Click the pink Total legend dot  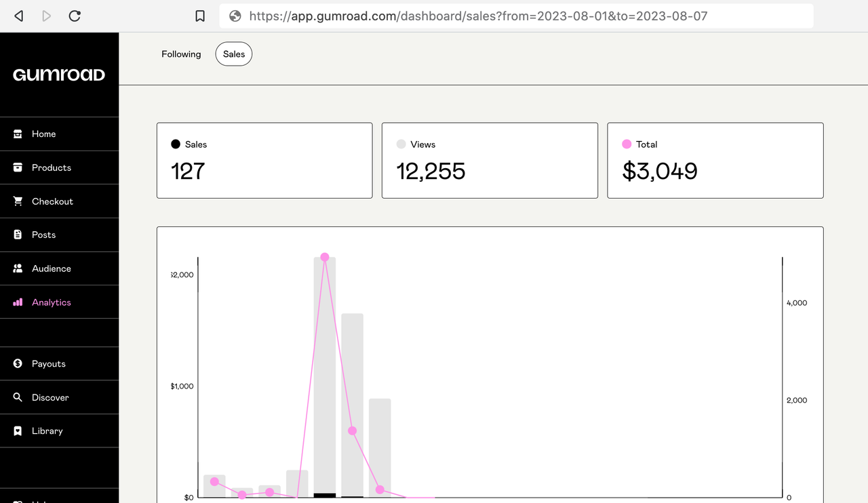pyautogui.click(x=627, y=144)
